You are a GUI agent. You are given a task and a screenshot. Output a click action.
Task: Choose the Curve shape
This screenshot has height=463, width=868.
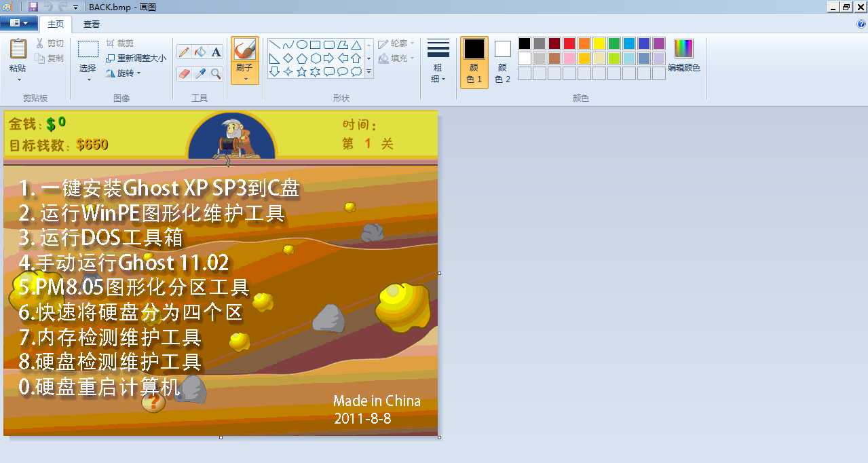[x=288, y=45]
